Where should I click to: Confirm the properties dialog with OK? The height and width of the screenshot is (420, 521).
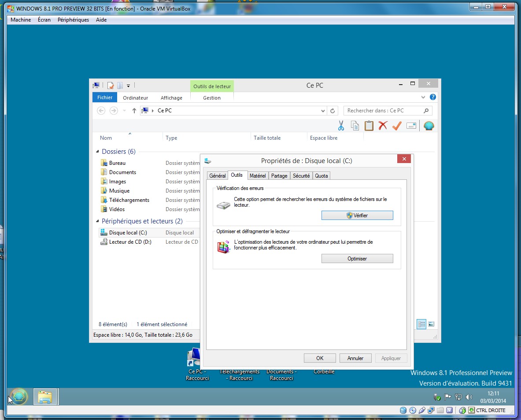(320, 358)
